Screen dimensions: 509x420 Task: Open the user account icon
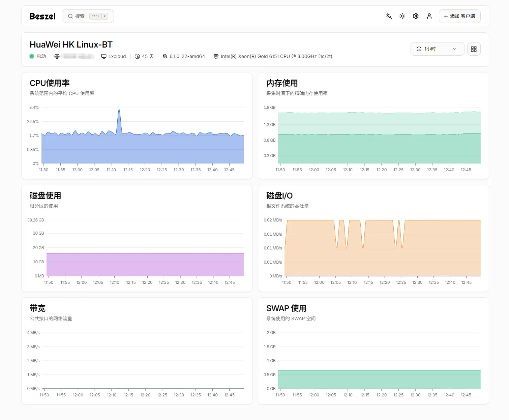coord(429,16)
